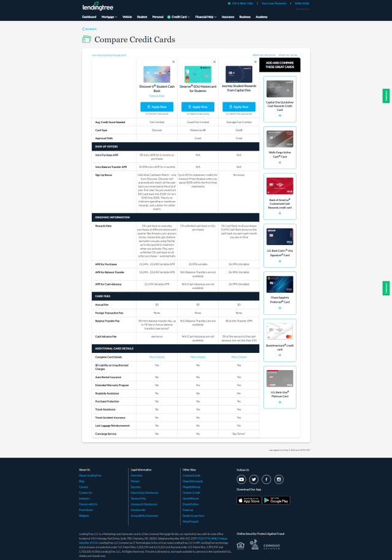Add Chase Sapphire Preferred card plus icon
This screenshot has width=392, height=560.
click(x=280, y=308)
